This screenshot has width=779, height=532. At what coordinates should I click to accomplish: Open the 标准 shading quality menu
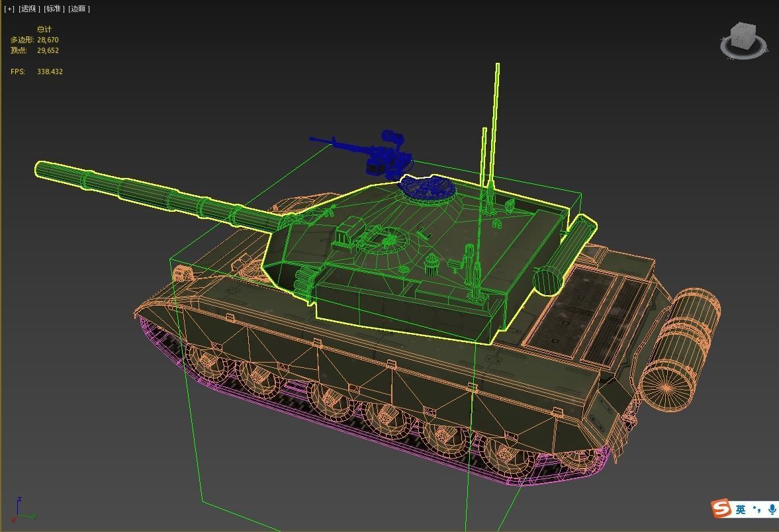pyautogui.click(x=54, y=8)
